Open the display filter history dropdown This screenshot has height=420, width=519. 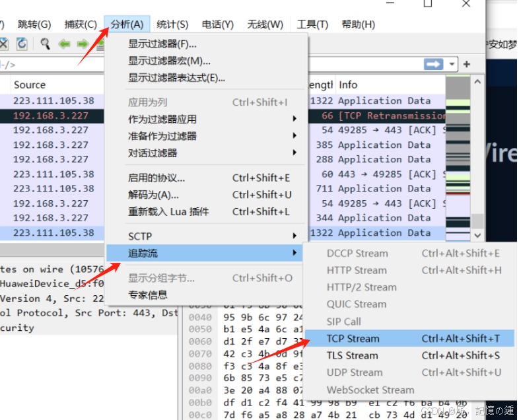point(452,64)
